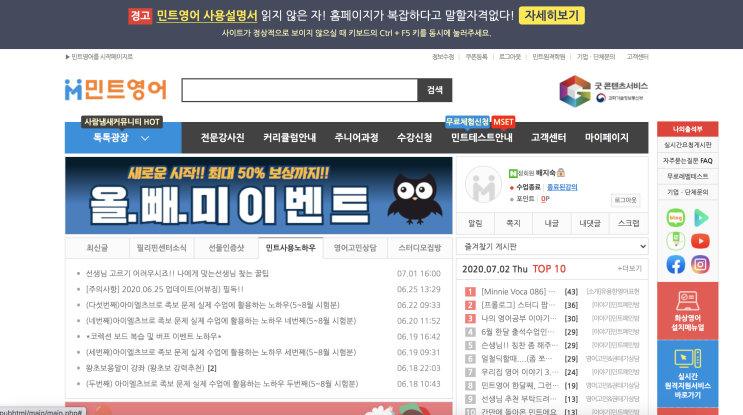Expand the 톡톡광장 menu chevron
The image size is (743, 415).
[145, 138]
